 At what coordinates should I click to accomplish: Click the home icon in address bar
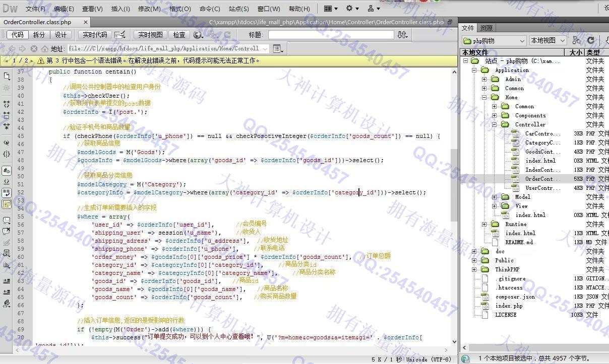45,49
